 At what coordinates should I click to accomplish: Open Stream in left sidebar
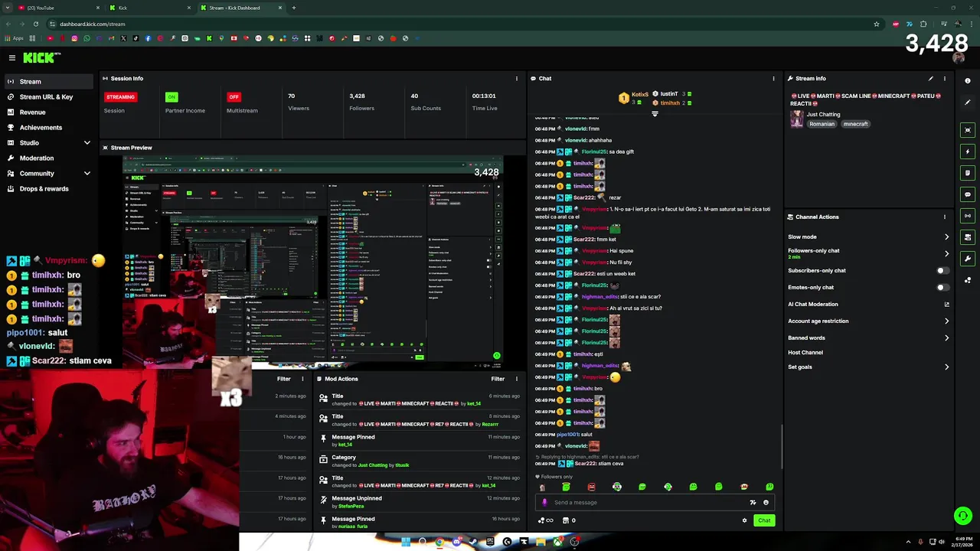point(47,81)
